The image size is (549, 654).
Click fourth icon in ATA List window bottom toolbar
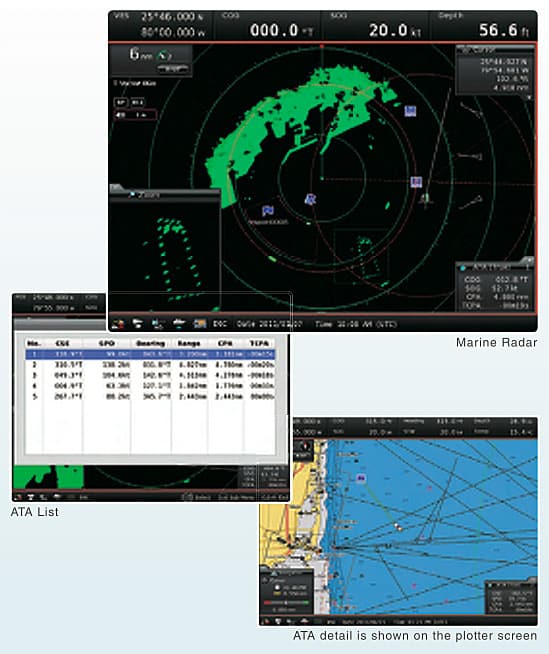click(x=57, y=497)
